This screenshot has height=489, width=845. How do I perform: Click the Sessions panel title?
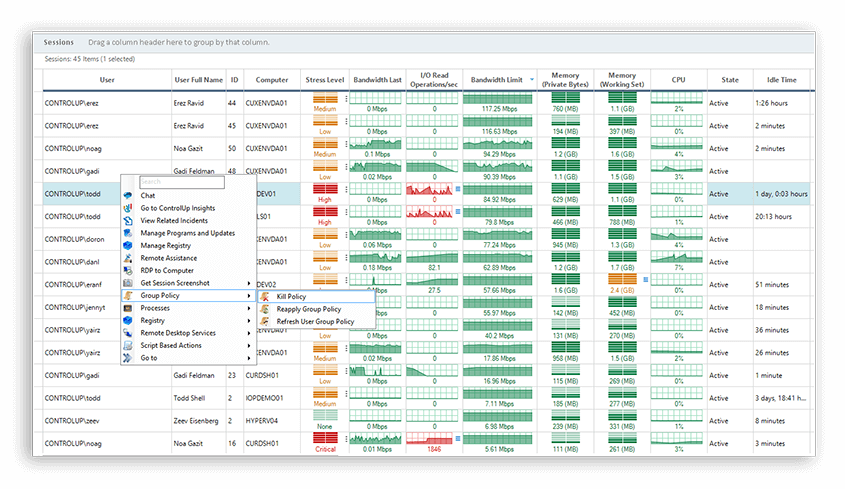(x=59, y=42)
